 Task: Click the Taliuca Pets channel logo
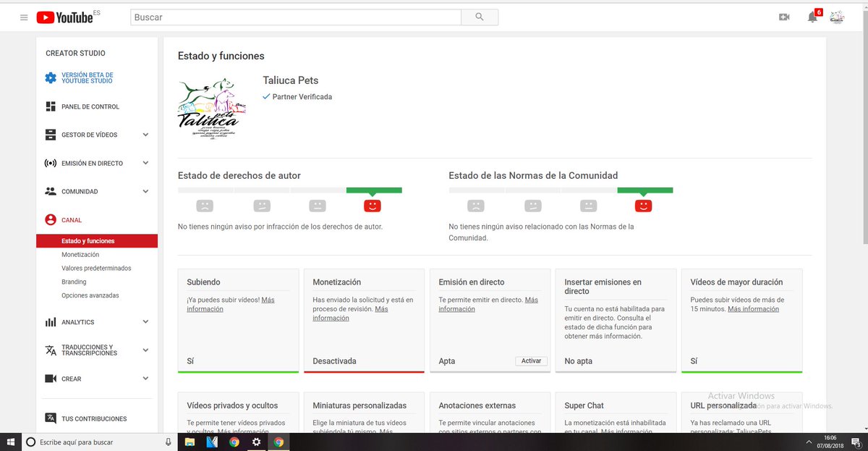(212, 108)
